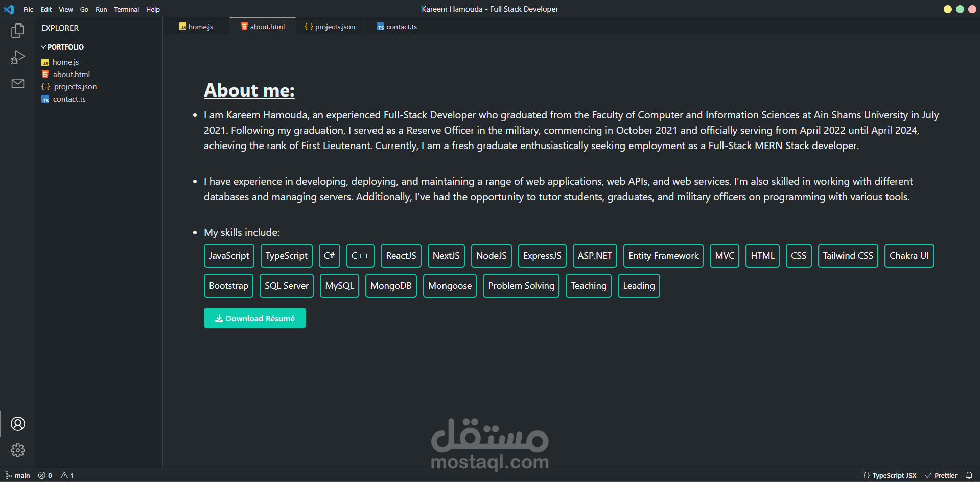This screenshot has height=482, width=980.
Task: Click the red window control dot
Action: tap(972, 9)
